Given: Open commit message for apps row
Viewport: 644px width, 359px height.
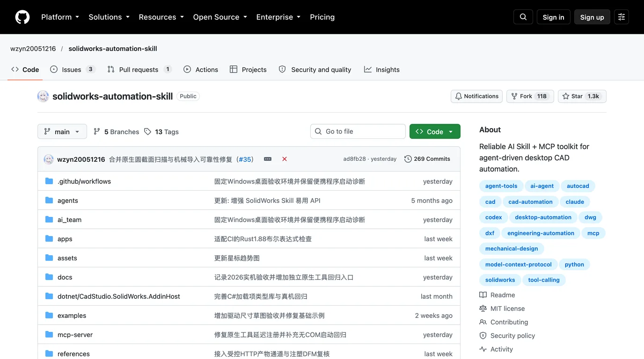Looking at the screenshot, I should point(263,239).
